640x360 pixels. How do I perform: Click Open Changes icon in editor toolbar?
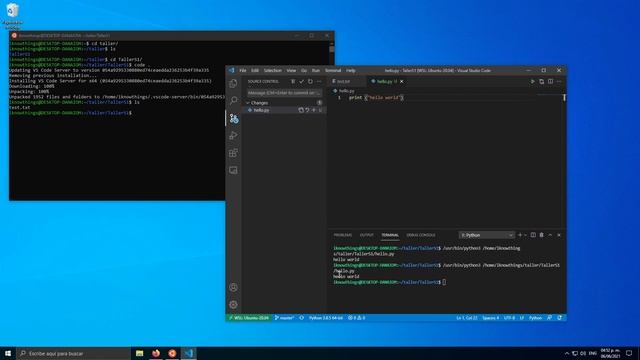[x=542, y=82]
